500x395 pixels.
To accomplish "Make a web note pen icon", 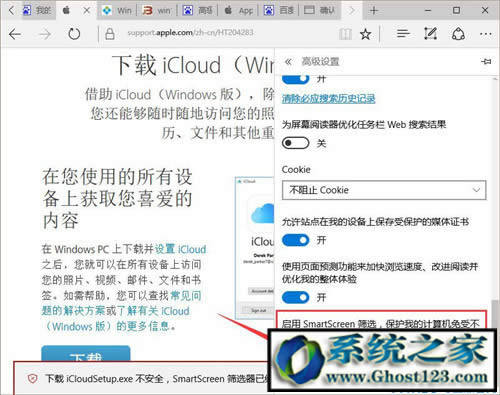I will tap(430, 34).
